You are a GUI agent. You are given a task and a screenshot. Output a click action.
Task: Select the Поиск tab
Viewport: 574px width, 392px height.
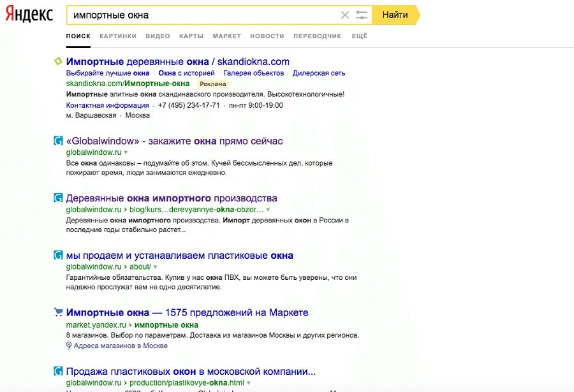coord(78,36)
